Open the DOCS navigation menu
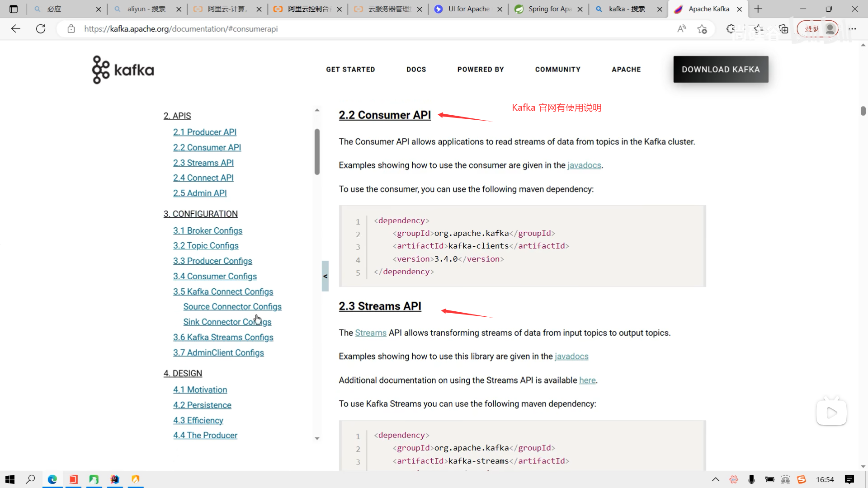This screenshot has height=488, width=868. (x=416, y=69)
